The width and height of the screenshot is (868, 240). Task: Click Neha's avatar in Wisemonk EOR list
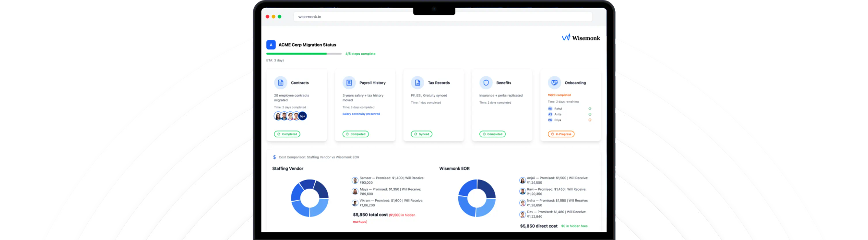click(523, 203)
